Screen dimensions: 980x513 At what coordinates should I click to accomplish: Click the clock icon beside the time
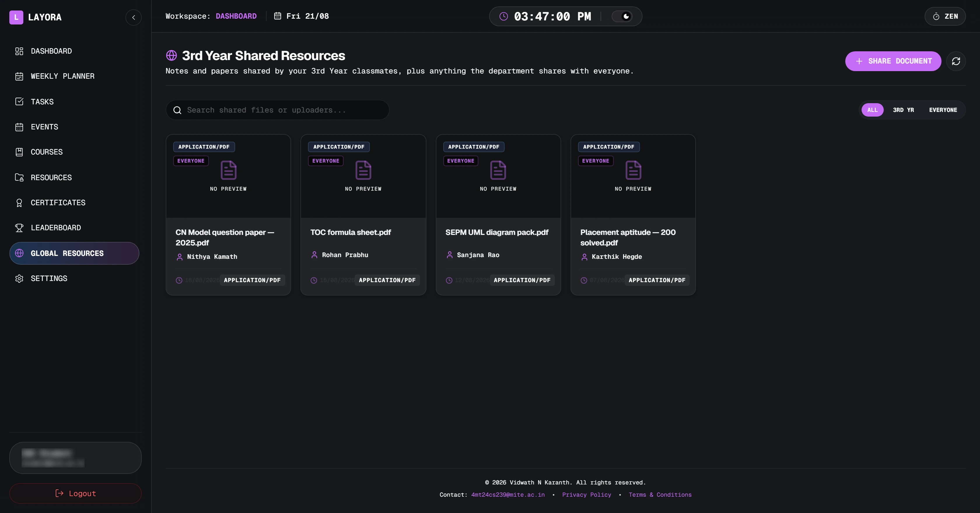503,16
